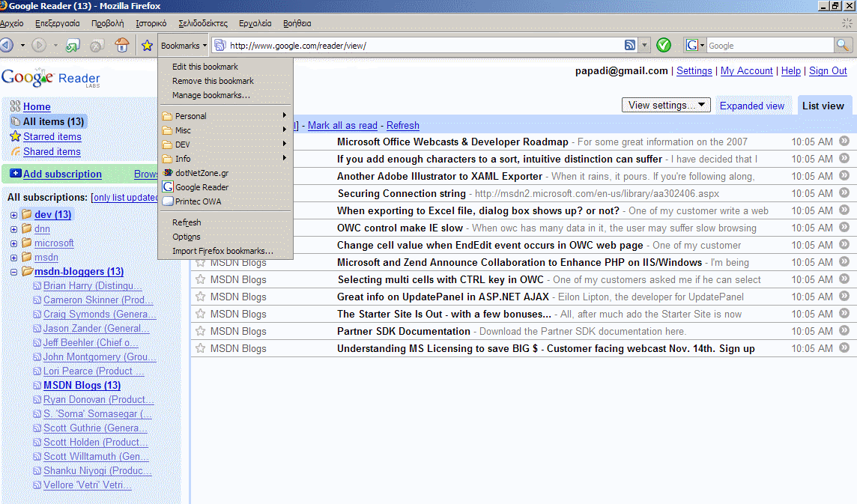This screenshot has width=857, height=504.
Task: Open the Ιστορικό menu
Action: (x=151, y=23)
